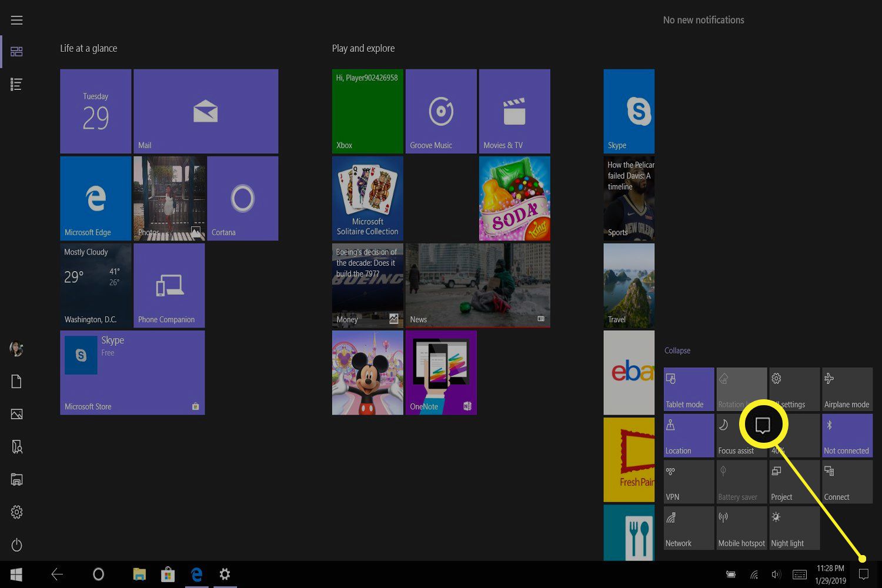The height and width of the screenshot is (588, 882).
Task: Open the volume speaker tray icon
Action: (776, 574)
